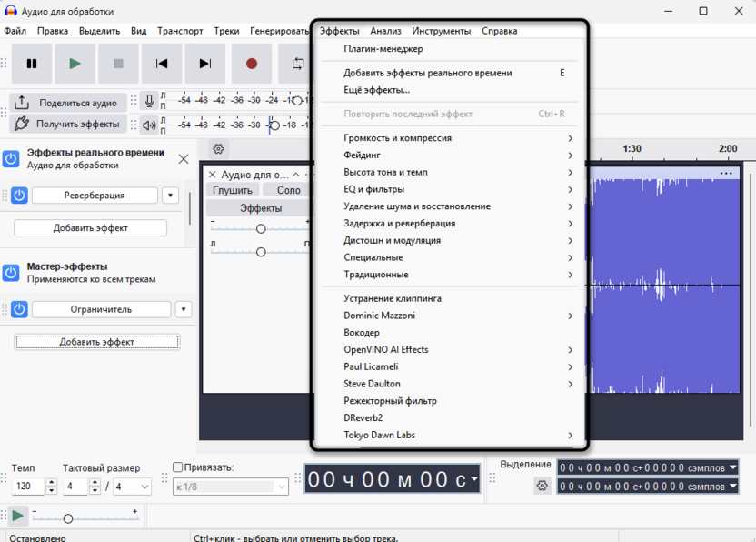The height and width of the screenshot is (542, 756).
Task: Toggle the Reverberation effect power button
Action: point(19,196)
